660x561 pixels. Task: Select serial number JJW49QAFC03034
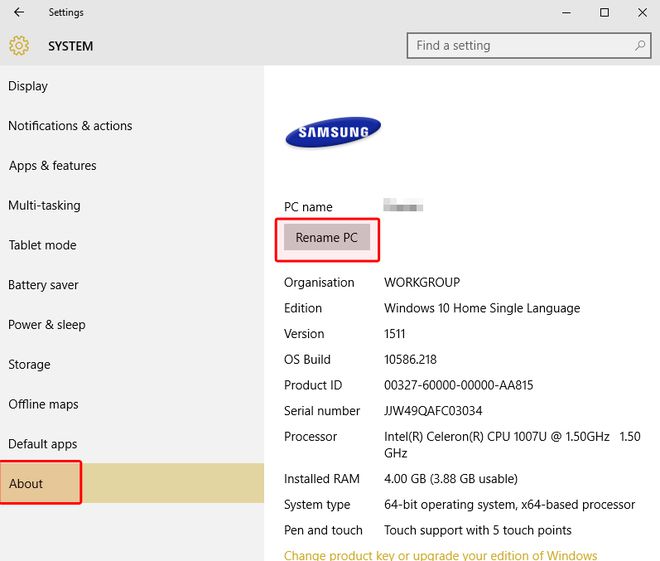(x=433, y=411)
